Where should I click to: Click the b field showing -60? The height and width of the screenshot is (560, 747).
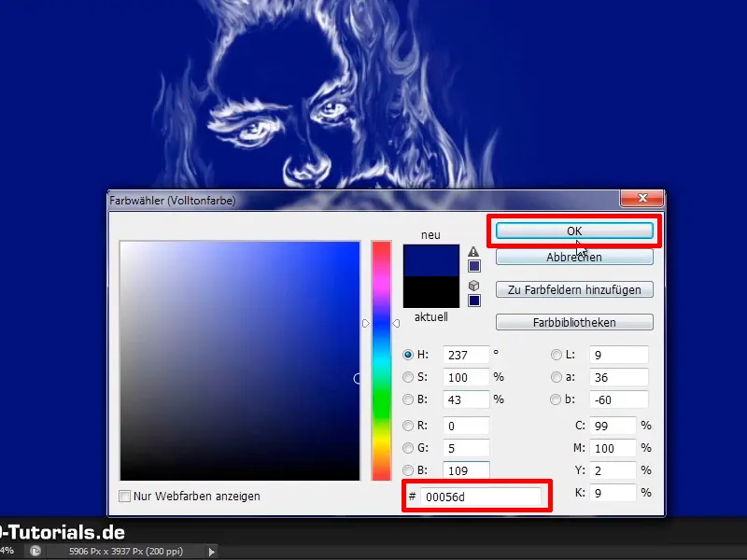pyautogui.click(x=619, y=399)
